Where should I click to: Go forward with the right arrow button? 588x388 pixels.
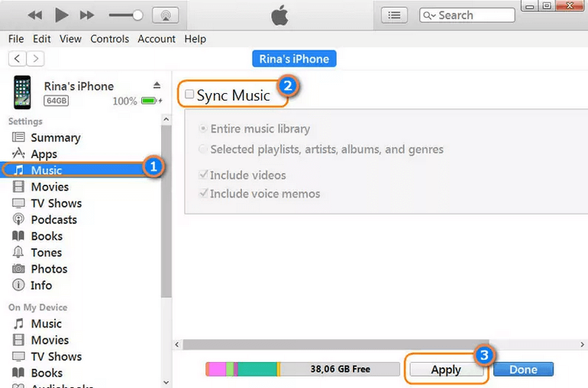(x=35, y=59)
